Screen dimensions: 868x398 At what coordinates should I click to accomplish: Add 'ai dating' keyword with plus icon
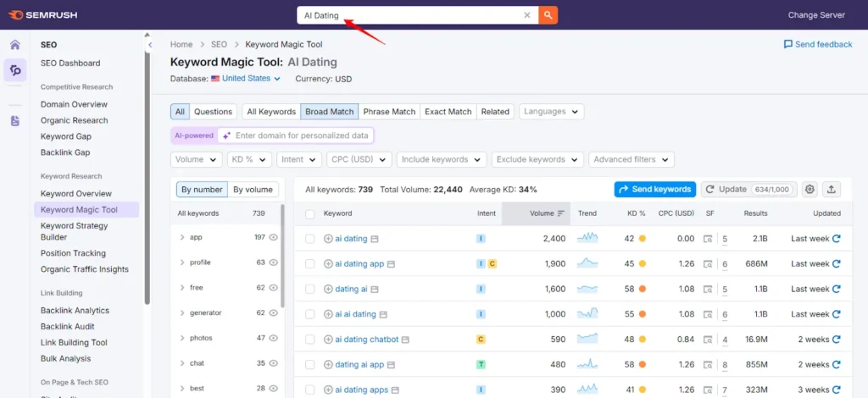coord(328,239)
